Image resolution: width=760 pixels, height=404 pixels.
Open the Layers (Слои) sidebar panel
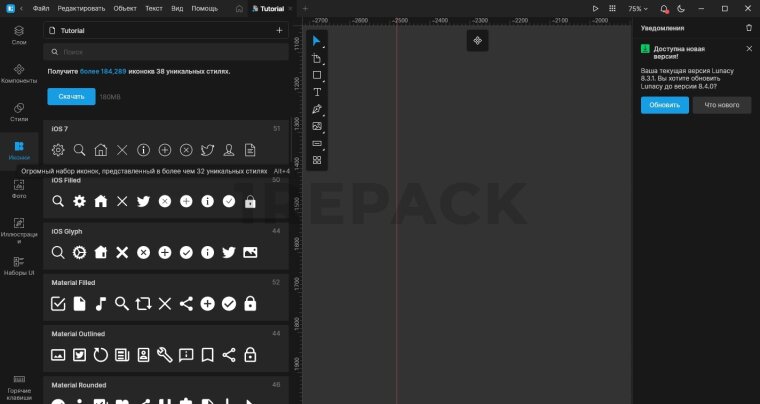19,36
